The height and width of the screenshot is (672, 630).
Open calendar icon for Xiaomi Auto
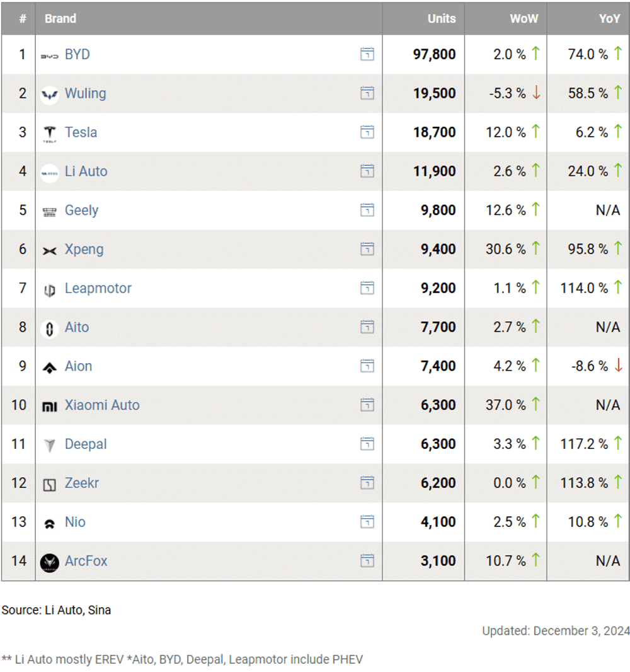[x=367, y=405]
